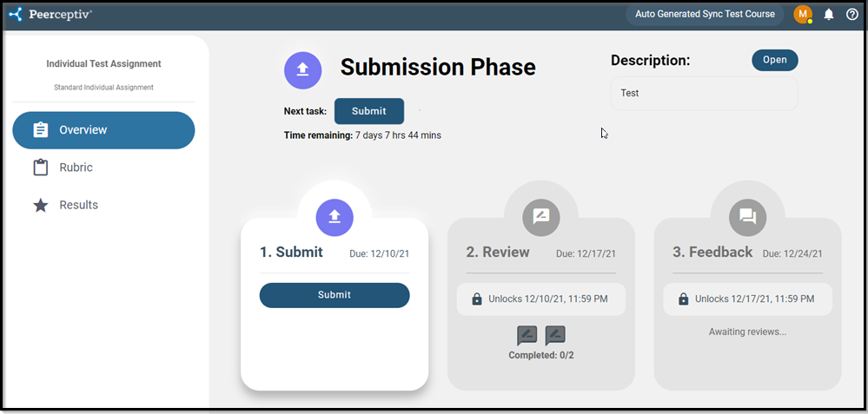868x414 pixels.
Task: Click the Open button beside Description
Action: coord(774,60)
